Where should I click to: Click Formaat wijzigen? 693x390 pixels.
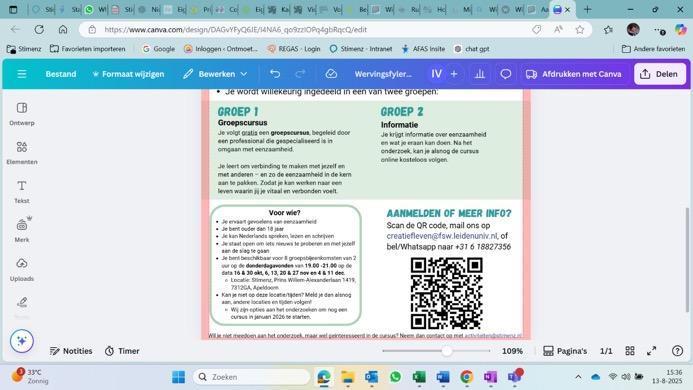pyautogui.click(x=128, y=74)
